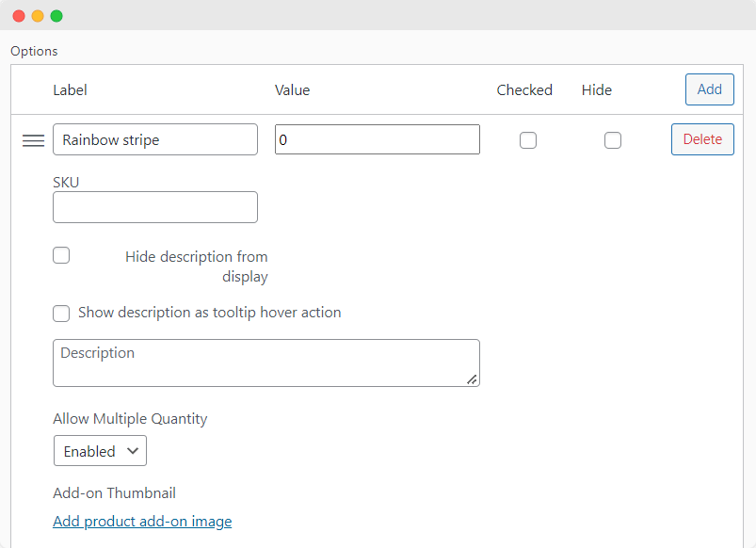Toggle the Hide checkbox for Rainbow stripe
756x548 pixels.
613,140
